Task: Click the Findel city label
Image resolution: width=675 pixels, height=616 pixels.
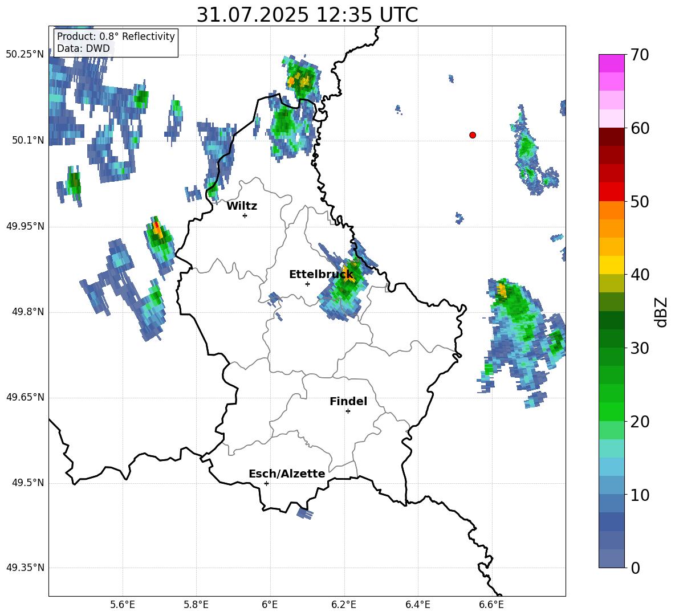Action: pos(348,401)
